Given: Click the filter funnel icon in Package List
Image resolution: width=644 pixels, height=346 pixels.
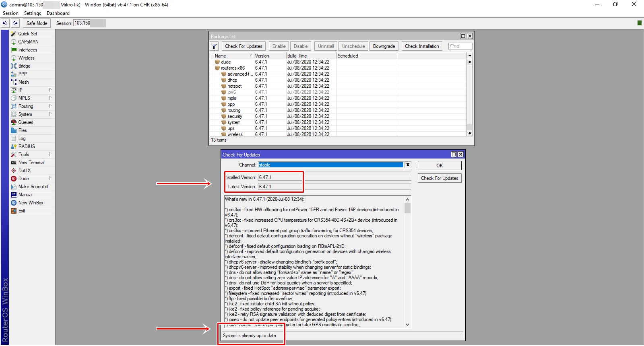Looking at the screenshot, I should coord(214,46).
